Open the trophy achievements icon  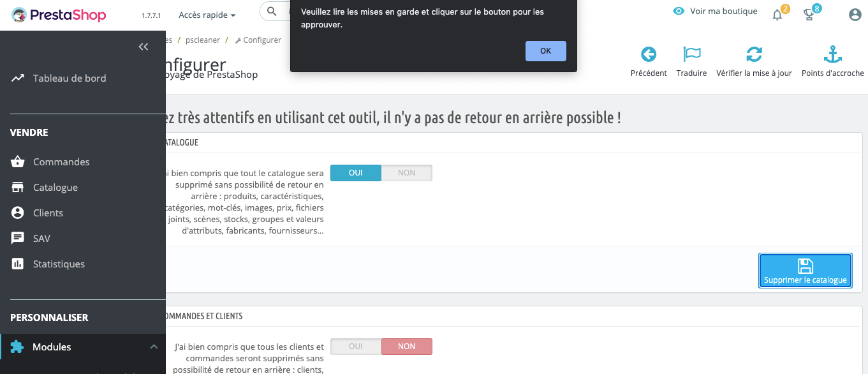pyautogui.click(x=809, y=15)
